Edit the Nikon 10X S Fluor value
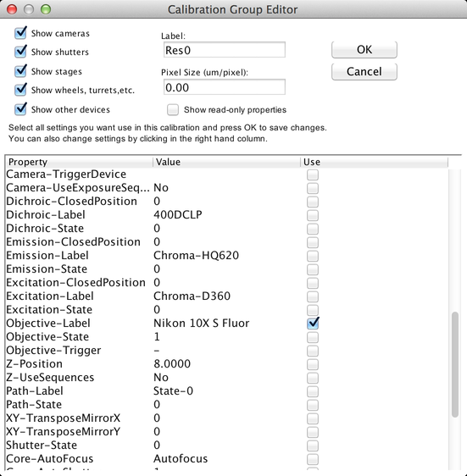The height and width of the screenshot is (476, 467). (x=226, y=324)
